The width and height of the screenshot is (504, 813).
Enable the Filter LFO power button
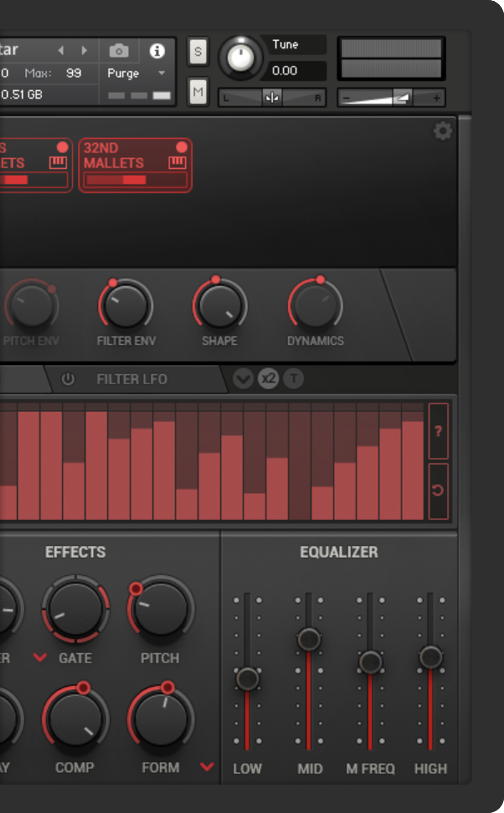pyautogui.click(x=68, y=379)
